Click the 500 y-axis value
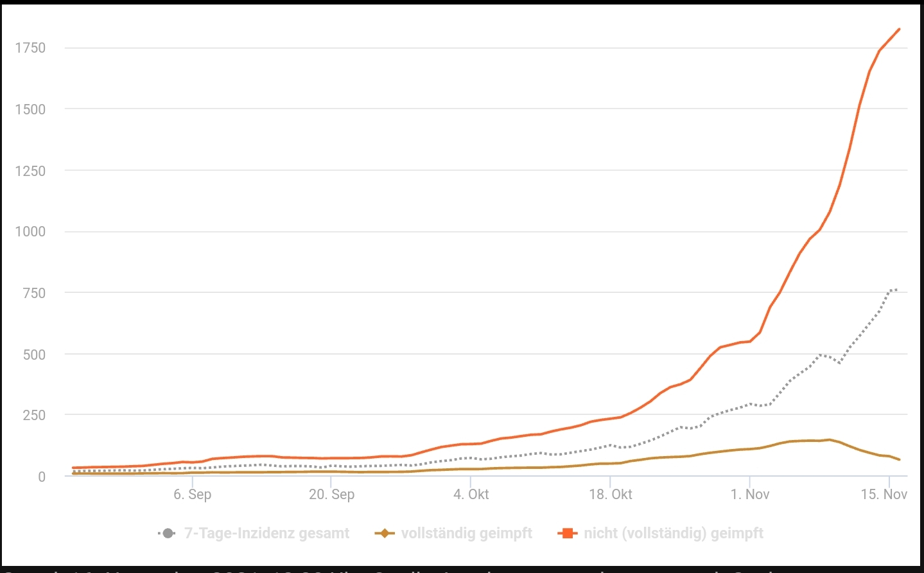Viewport: 924px width, 573px height. (35, 355)
